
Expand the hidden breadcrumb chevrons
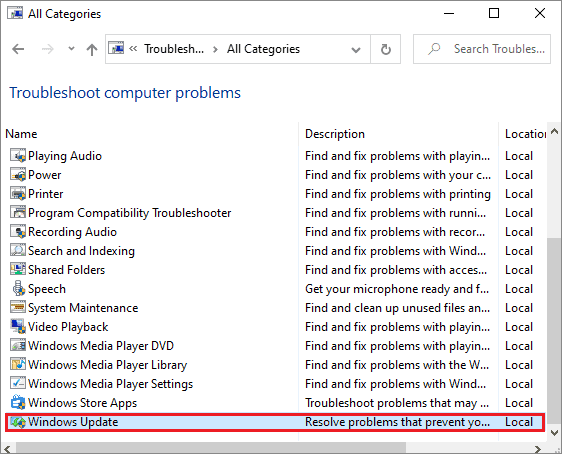click(x=133, y=49)
